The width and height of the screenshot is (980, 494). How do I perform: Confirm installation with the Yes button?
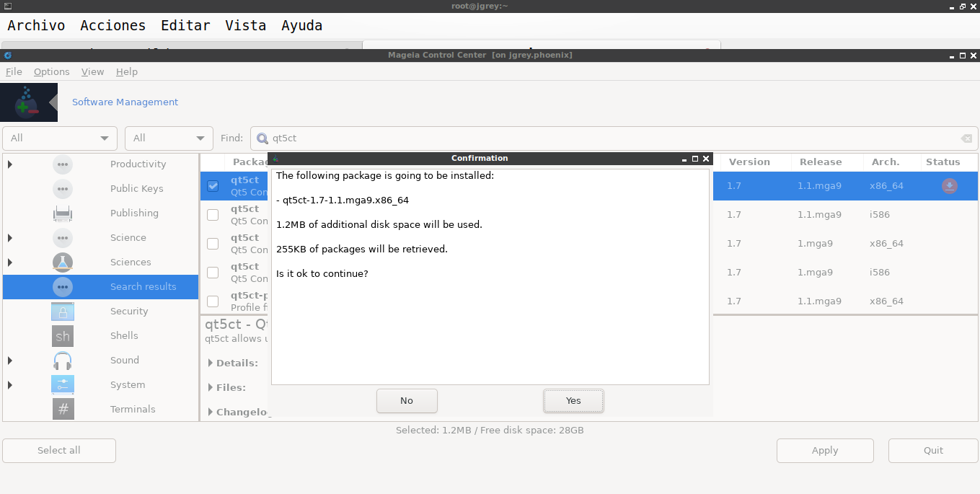[573, 401]
